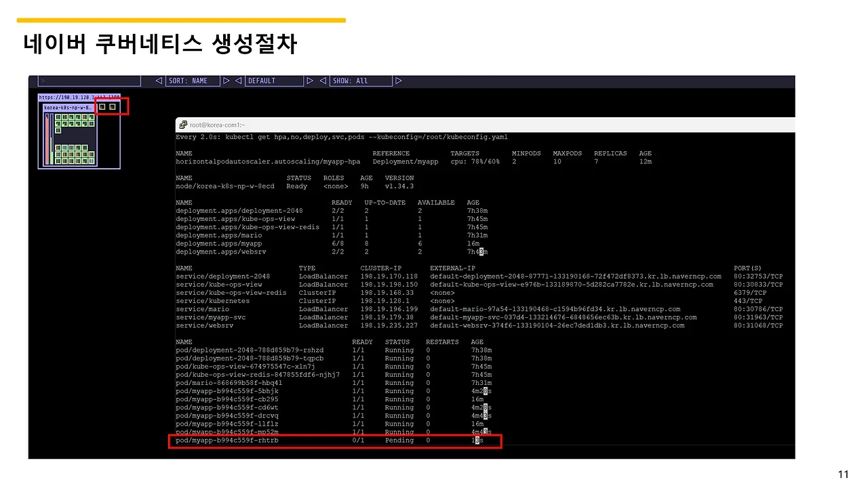This screenshot has height=488, width=868.
Task: Click pod/deployment-2048-788d859b79-rshzd
Action: click(250, 350)
